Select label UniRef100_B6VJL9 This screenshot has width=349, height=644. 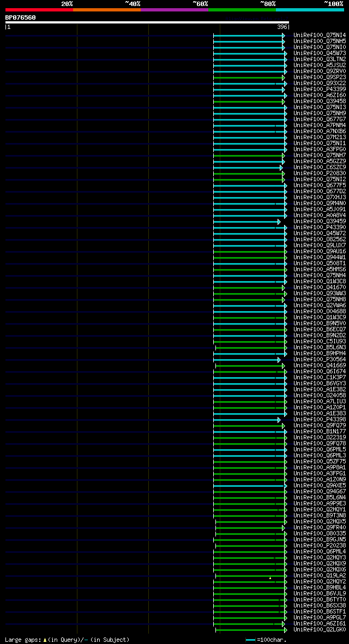(x=320, y=593)
